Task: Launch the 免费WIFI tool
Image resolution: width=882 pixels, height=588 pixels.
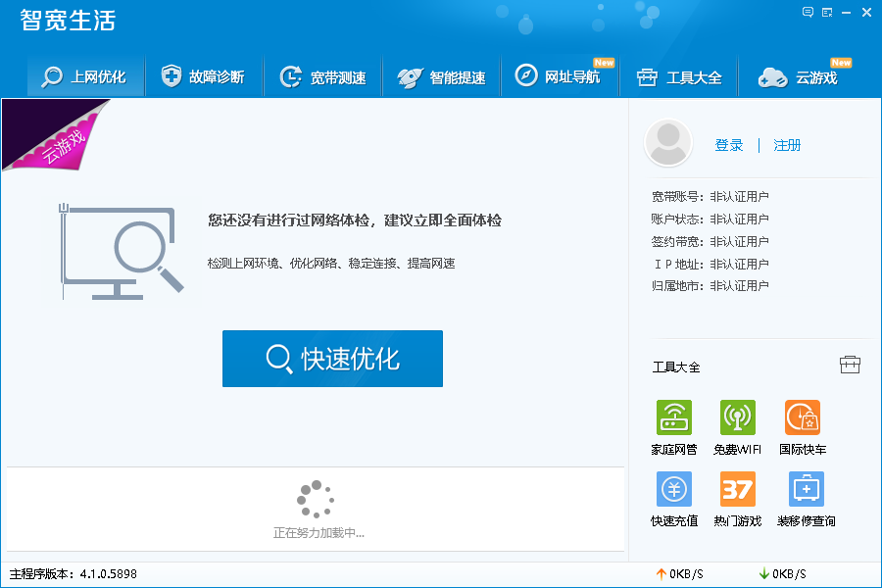Action: (x=737, y=418)
